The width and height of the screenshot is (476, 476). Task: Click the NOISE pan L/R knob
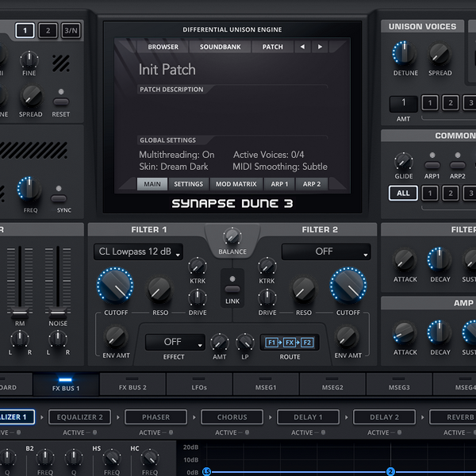(x=58, y=339)
